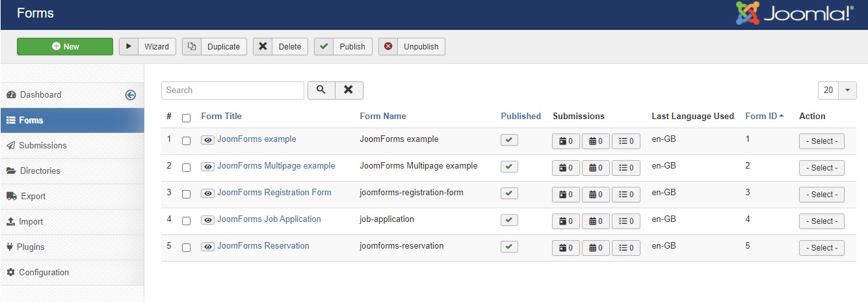
Task: Open the JoomForms Multipage example title link
Action: (276, 166)
